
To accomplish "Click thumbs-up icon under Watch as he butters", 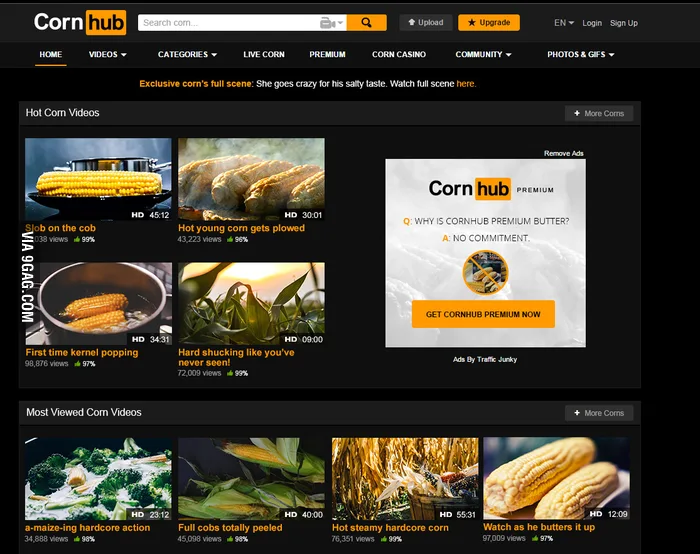I will click(x=535, y=538).
